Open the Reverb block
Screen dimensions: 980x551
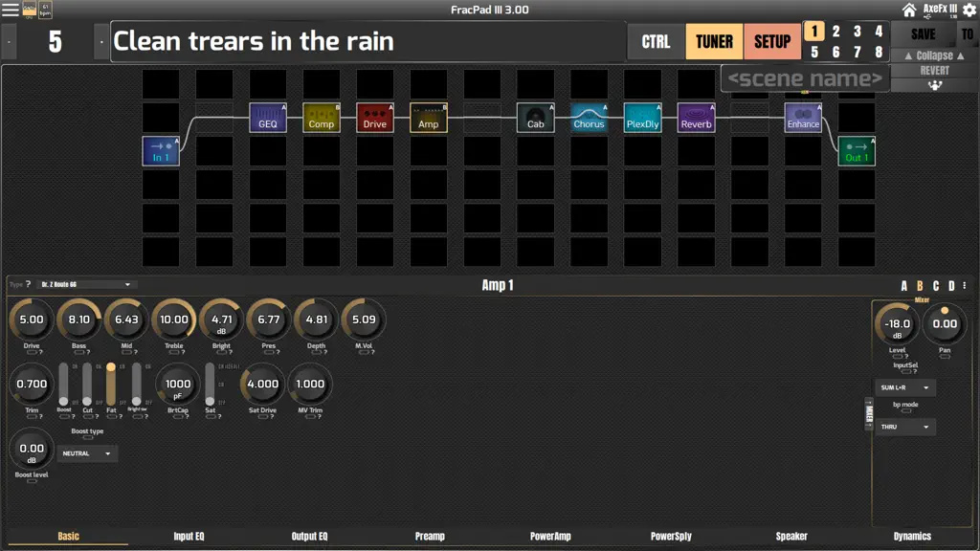697,118
